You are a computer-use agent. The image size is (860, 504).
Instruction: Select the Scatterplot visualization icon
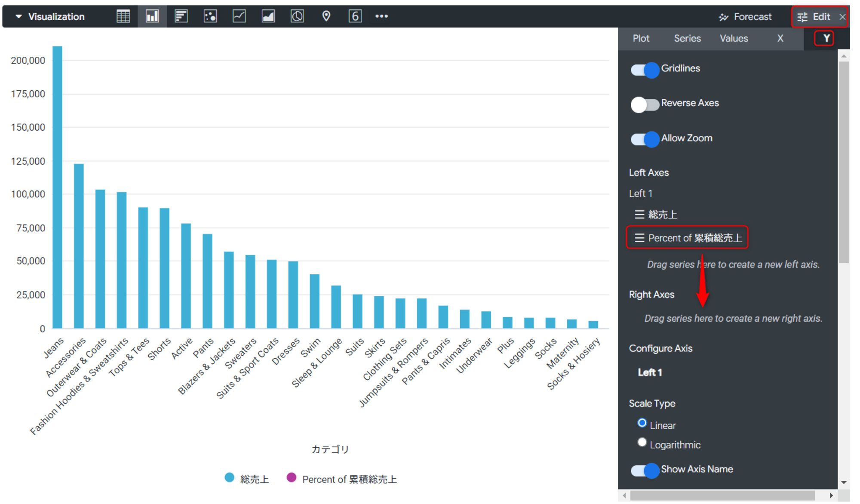pyautogui.click(x=210, y=17)
